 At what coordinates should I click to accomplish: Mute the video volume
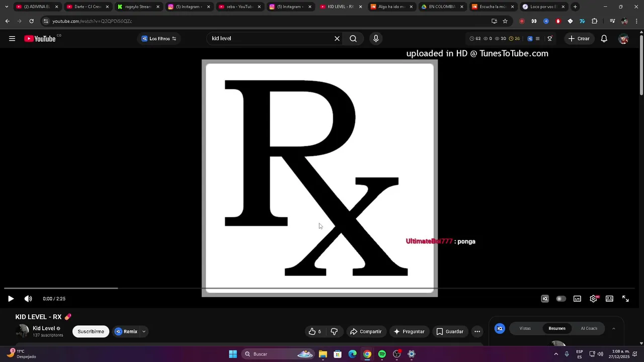click(x=28, y=299)
